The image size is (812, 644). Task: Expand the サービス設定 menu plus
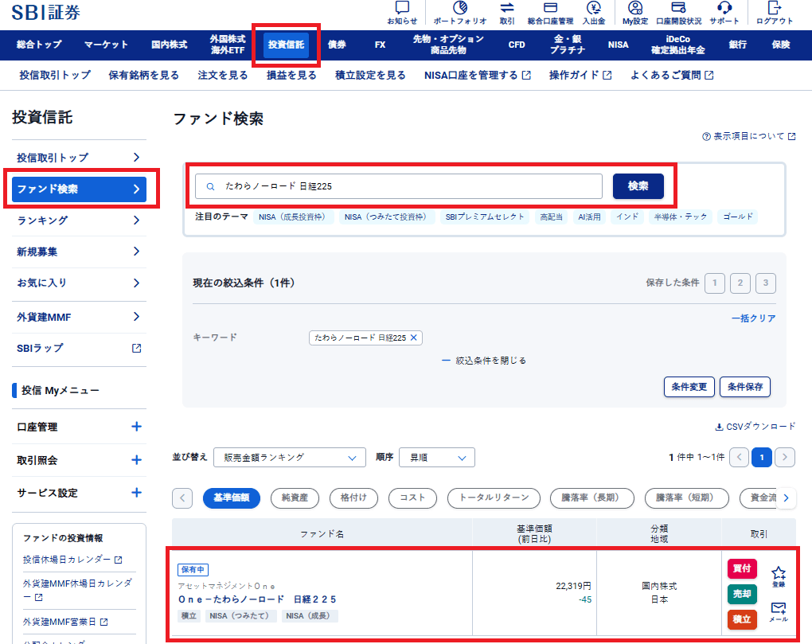[x=136, y=492]
